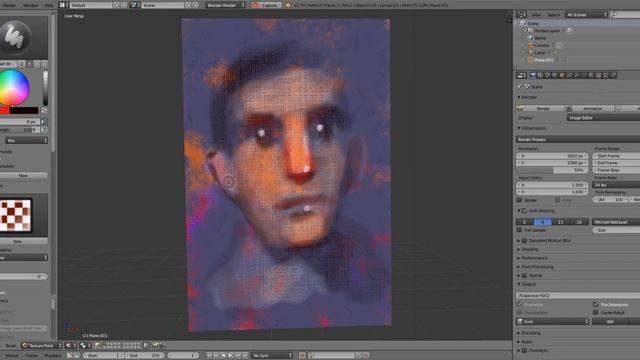This screenshot has height=360, width=640.
Task: Click the Plane.001 mesh icon in outliner
Action: (x=530, y=60)
